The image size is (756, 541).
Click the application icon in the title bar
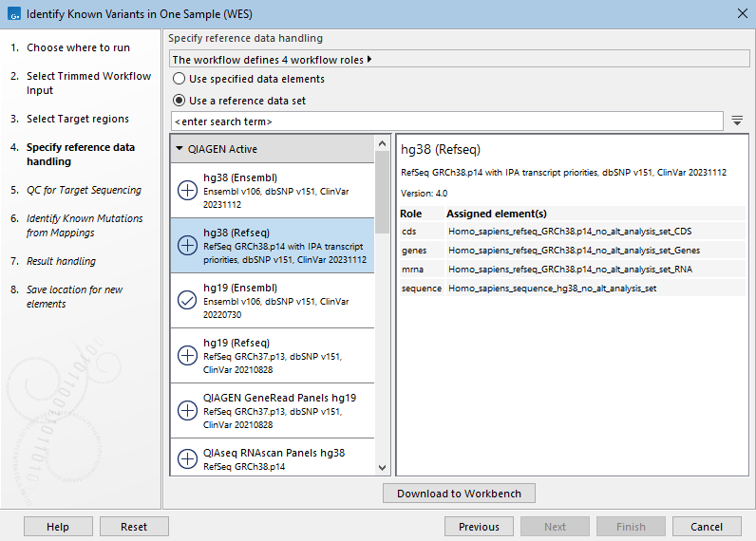pos(12,14)
